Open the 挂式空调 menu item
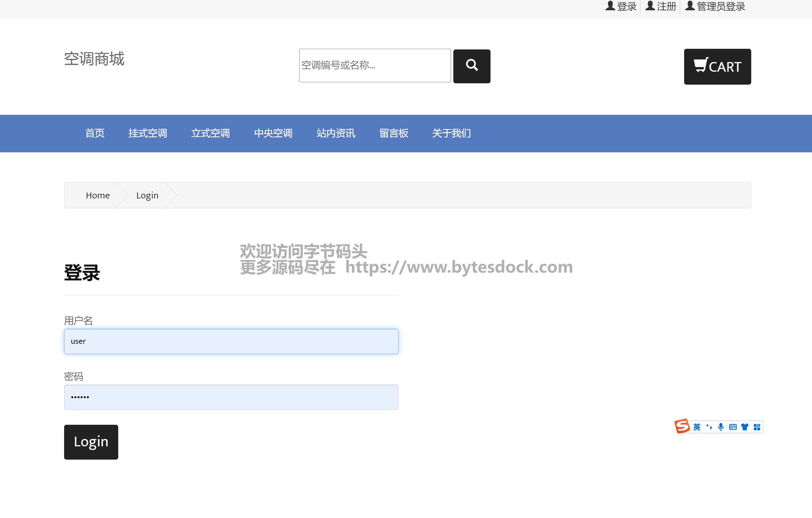The width and height of the screenshot is (812, 518). [x=148, y=133]
